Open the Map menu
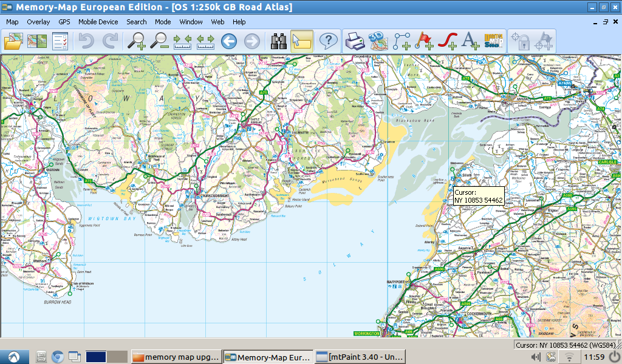 pos(12,22)
